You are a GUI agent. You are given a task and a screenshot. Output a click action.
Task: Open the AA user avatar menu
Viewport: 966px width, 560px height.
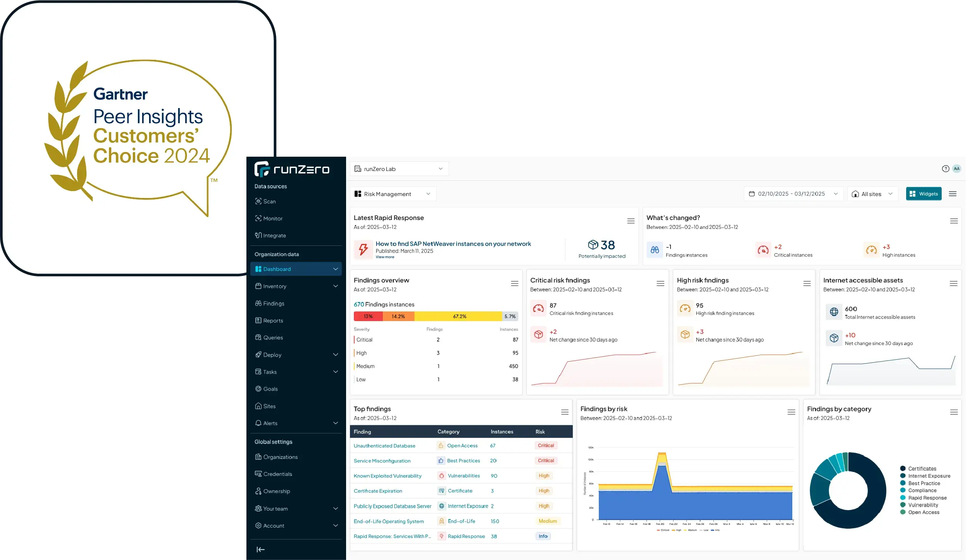[956, 169]
